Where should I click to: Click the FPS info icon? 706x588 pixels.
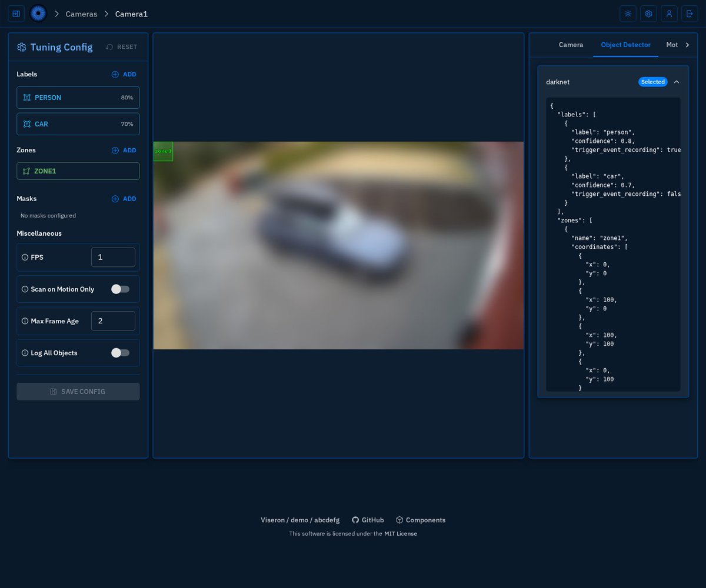(x=25, y=258)
